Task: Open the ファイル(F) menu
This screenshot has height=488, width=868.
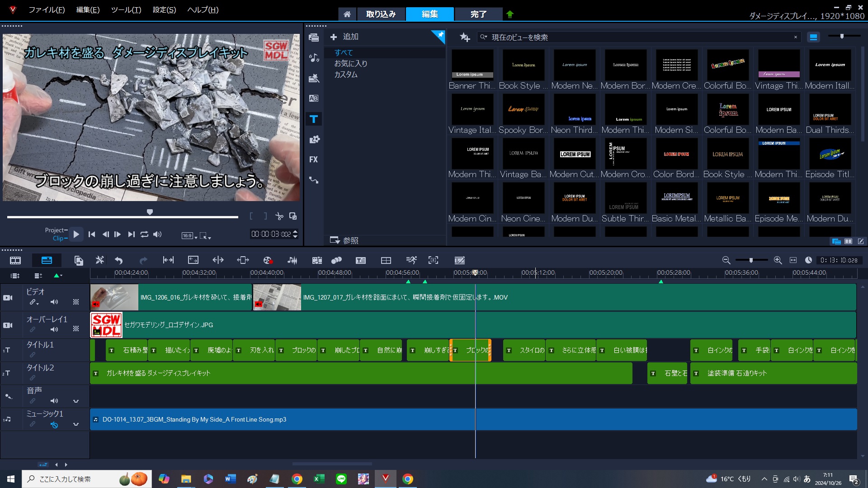Action: pos(47,9)
